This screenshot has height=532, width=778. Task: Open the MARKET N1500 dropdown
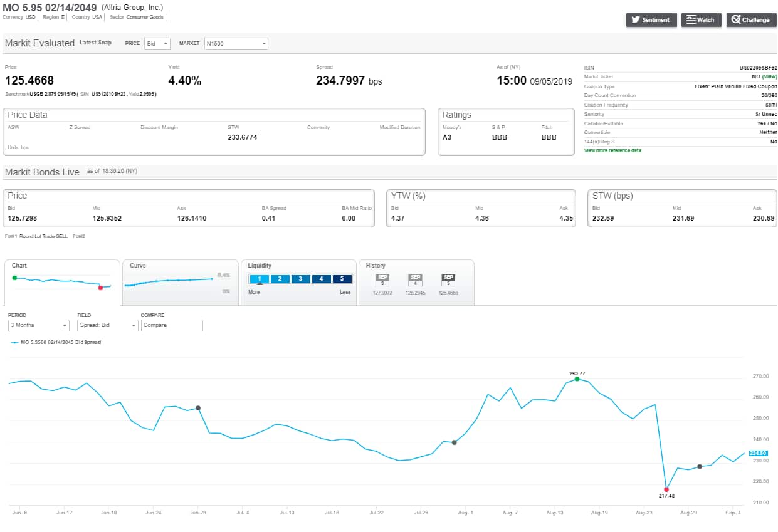point(236,43)
